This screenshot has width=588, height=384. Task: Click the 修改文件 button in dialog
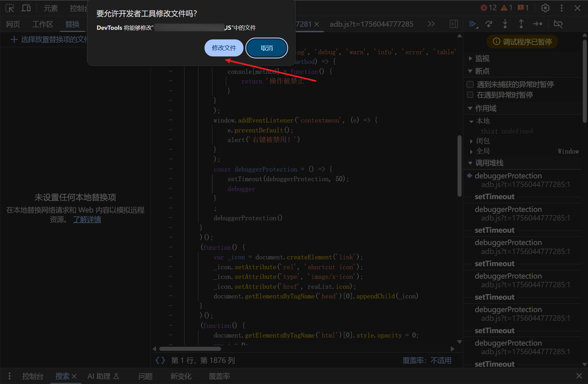pyautogui.click(x=224, y=48)
